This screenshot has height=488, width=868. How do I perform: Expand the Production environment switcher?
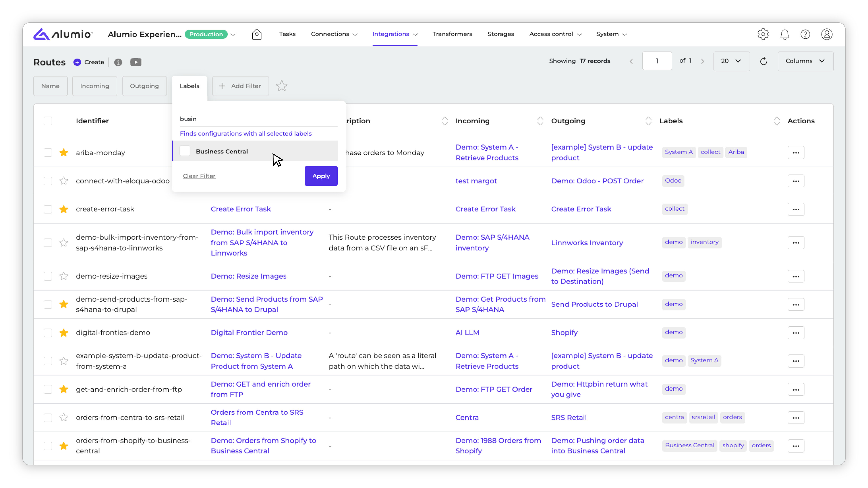tap(233, 34)
